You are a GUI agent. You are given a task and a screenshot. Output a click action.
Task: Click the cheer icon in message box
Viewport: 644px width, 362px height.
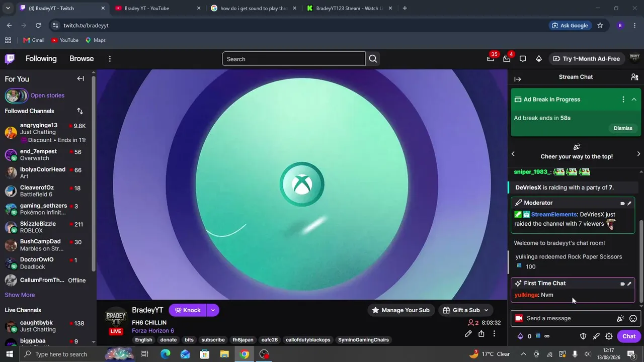pyautogui.click(x=620, y=318)
